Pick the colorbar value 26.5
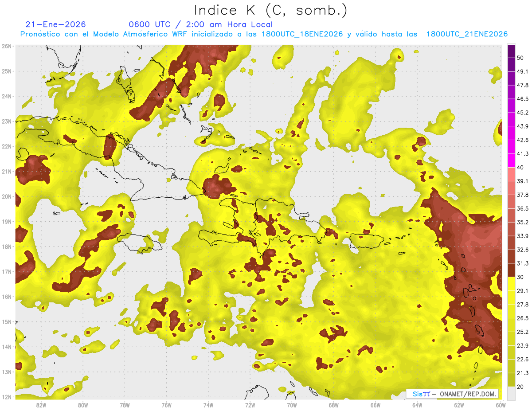Viewport: 532px width, 411px height. click(x=523, y=319)
